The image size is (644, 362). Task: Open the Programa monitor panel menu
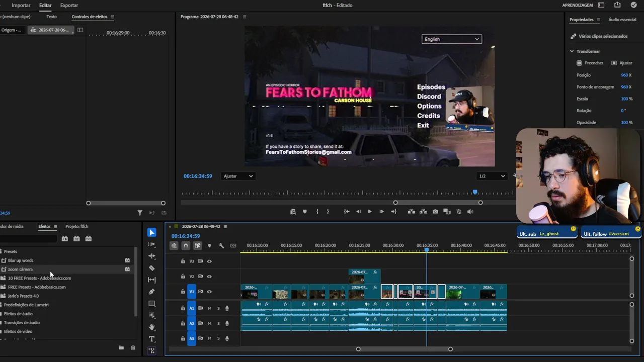click(245, 17)
